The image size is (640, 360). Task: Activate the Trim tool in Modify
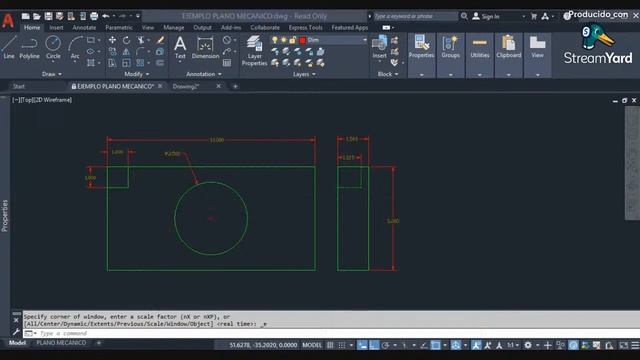click(x=141, y=40)
